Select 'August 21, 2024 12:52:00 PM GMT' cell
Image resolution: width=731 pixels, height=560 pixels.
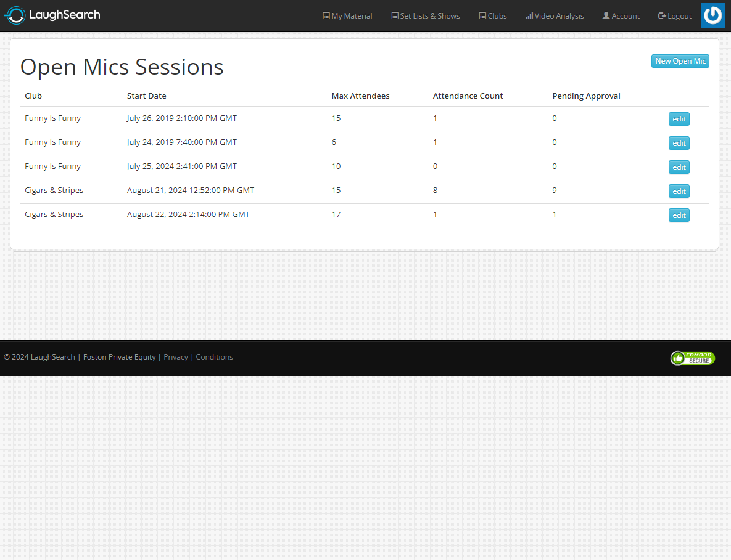click(191, 190)
